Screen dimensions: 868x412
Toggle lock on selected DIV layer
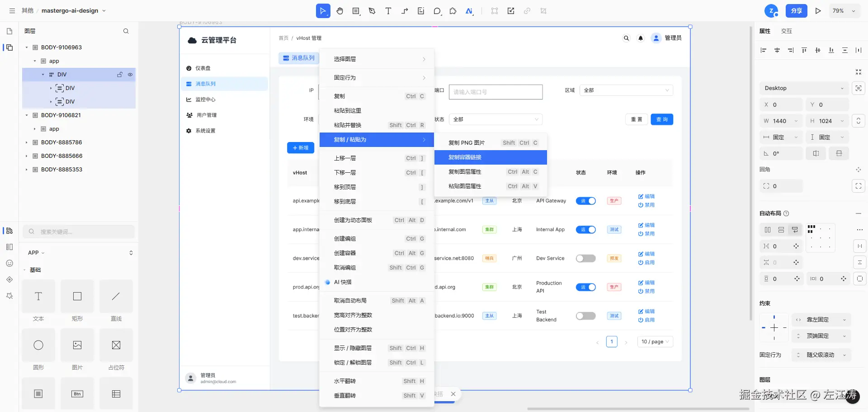pyautogui.click(x=120, y=75)
